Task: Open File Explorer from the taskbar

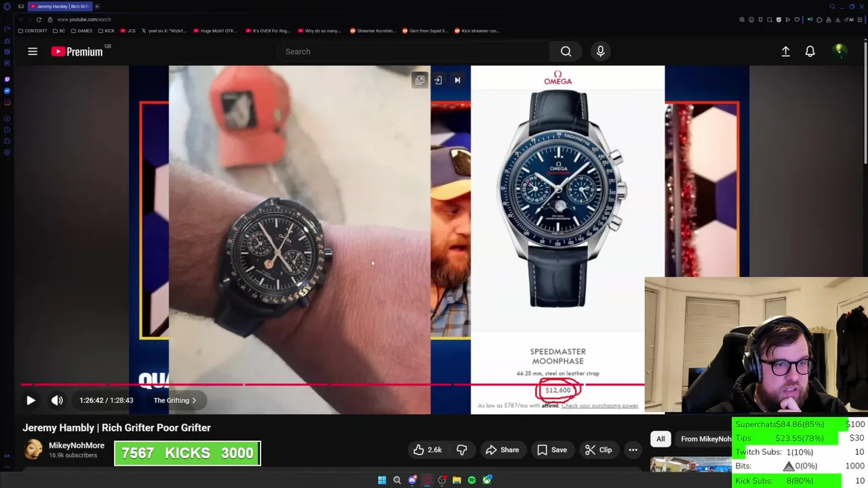Action: pos(457,480)
